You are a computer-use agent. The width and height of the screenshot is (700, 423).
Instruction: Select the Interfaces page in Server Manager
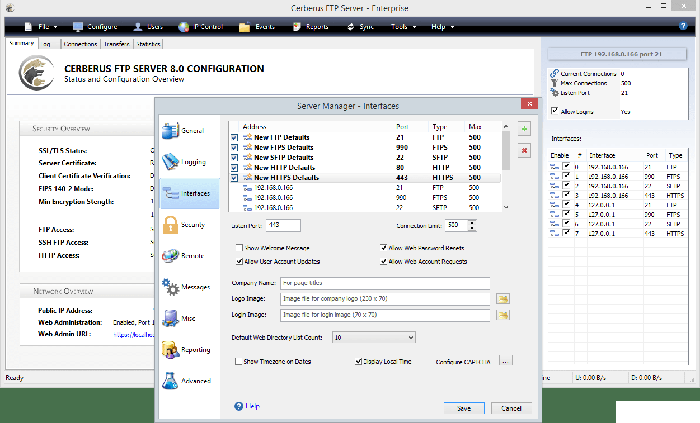[189, 193]
